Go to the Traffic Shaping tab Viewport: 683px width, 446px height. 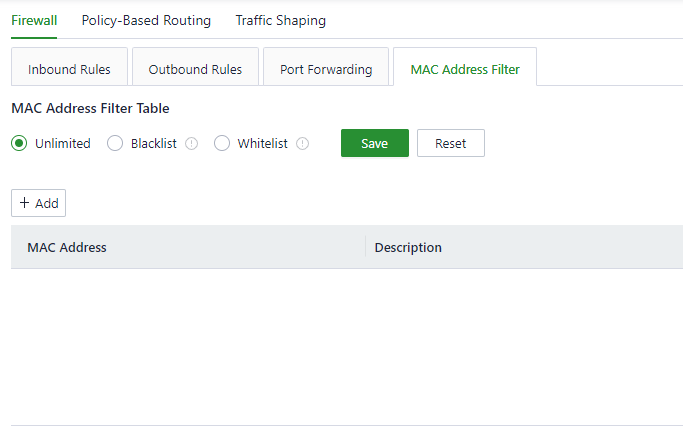coord(280,20)
